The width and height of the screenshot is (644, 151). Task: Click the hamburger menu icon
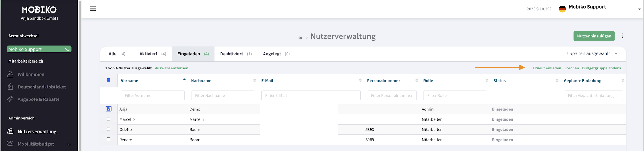[93, 9]
